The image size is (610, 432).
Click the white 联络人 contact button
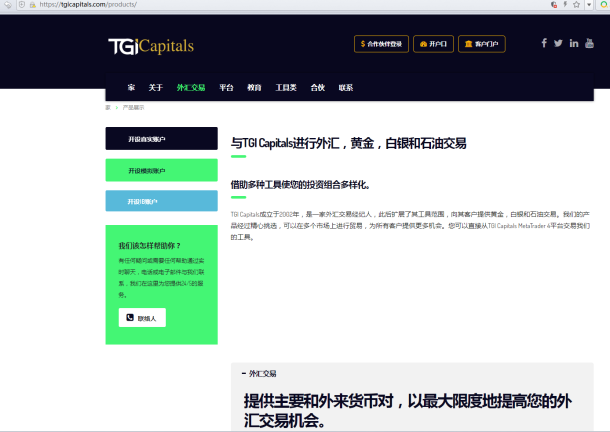pos(142,318)
